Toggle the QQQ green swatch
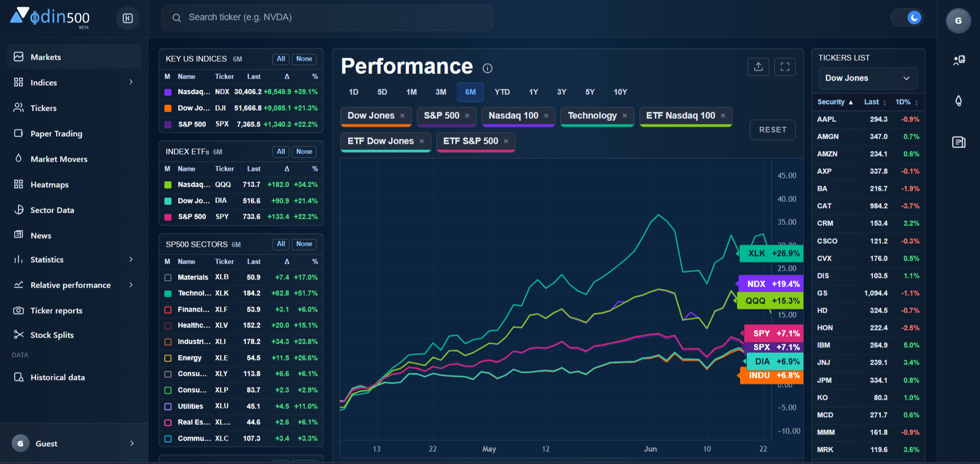The width and height of the screenshot is (980, 464). point(167,185)
